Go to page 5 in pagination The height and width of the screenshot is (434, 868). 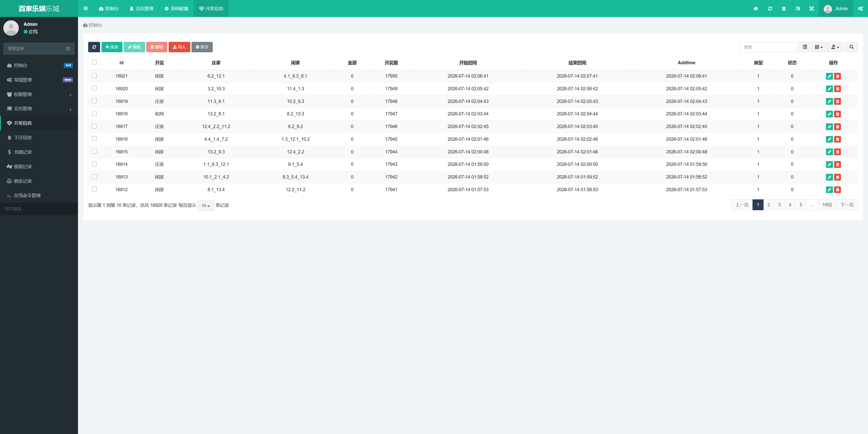801,205
